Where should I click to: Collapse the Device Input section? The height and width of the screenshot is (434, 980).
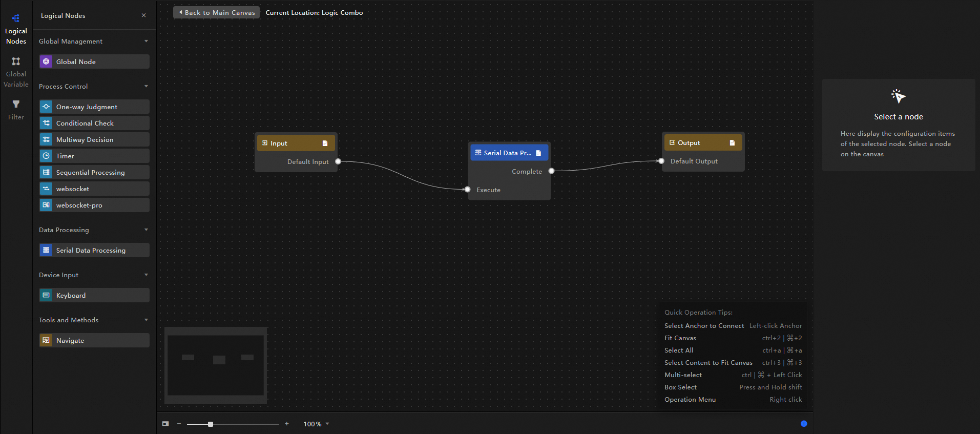(x=146, y=275)
